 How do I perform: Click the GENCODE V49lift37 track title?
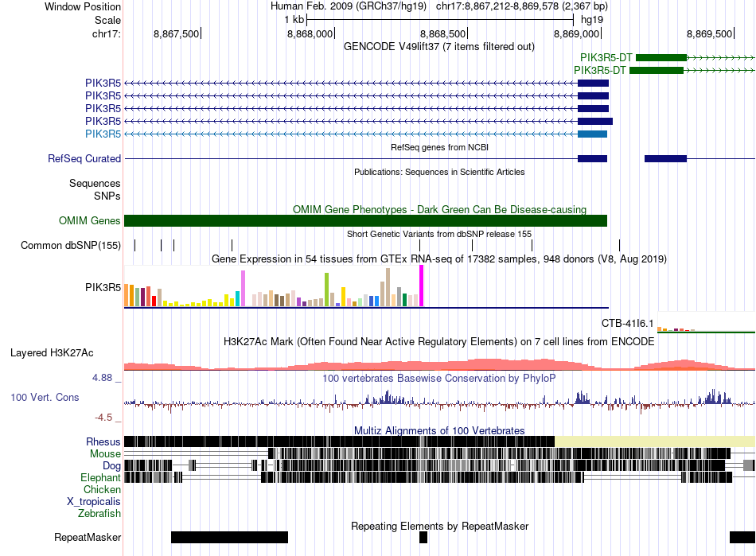coord(438,47)
